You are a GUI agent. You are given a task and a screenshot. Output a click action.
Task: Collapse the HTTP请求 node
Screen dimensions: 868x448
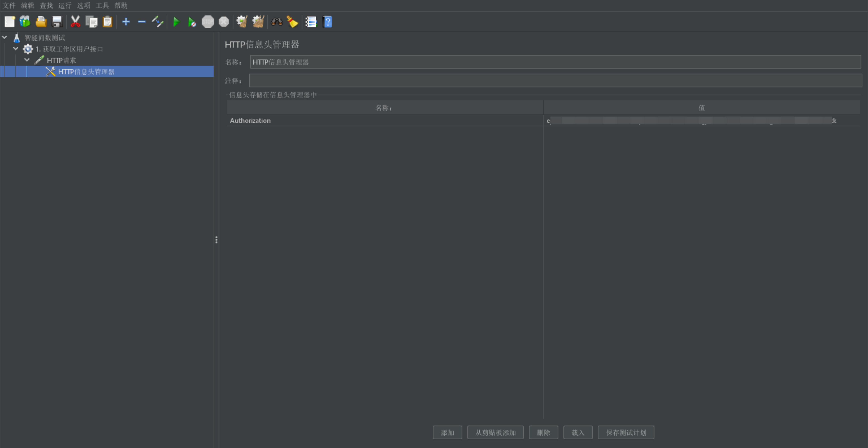click(27, 60)
